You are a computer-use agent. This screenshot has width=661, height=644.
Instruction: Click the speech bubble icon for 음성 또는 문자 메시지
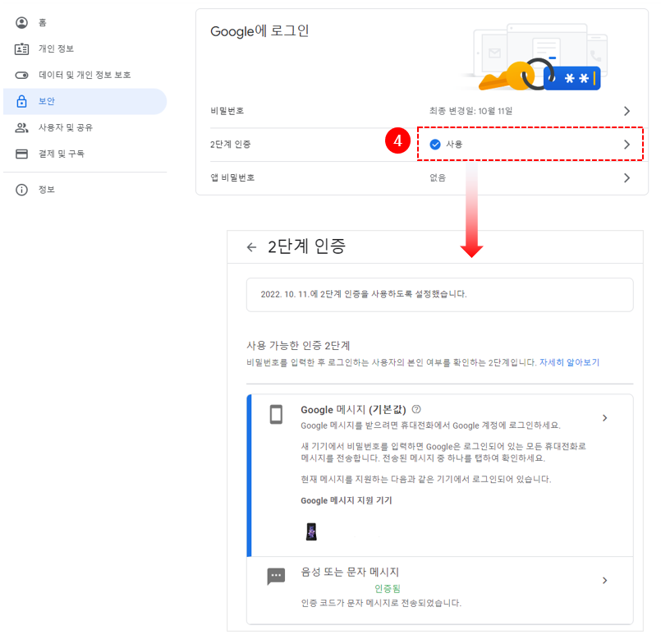(276, 576)
